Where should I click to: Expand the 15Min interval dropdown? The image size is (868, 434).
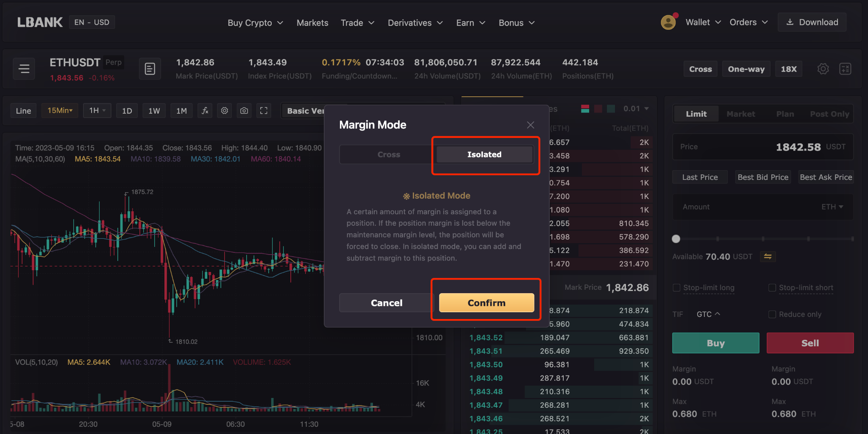tap(60, 111)
